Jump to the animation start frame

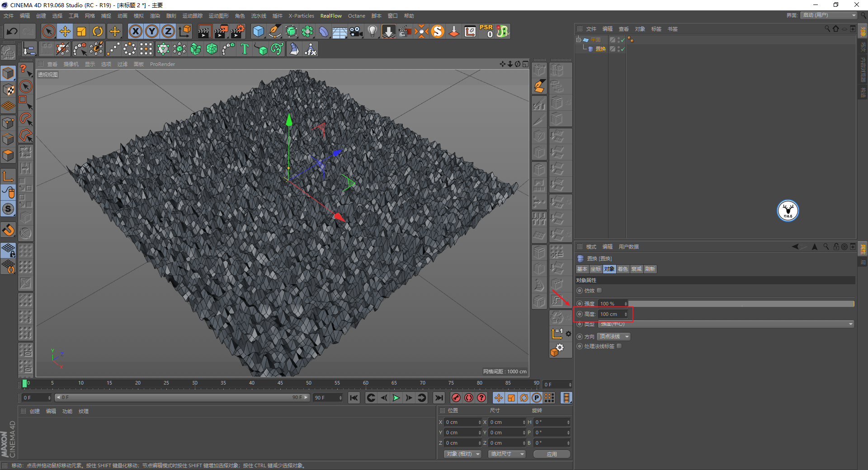pos(354,398)
